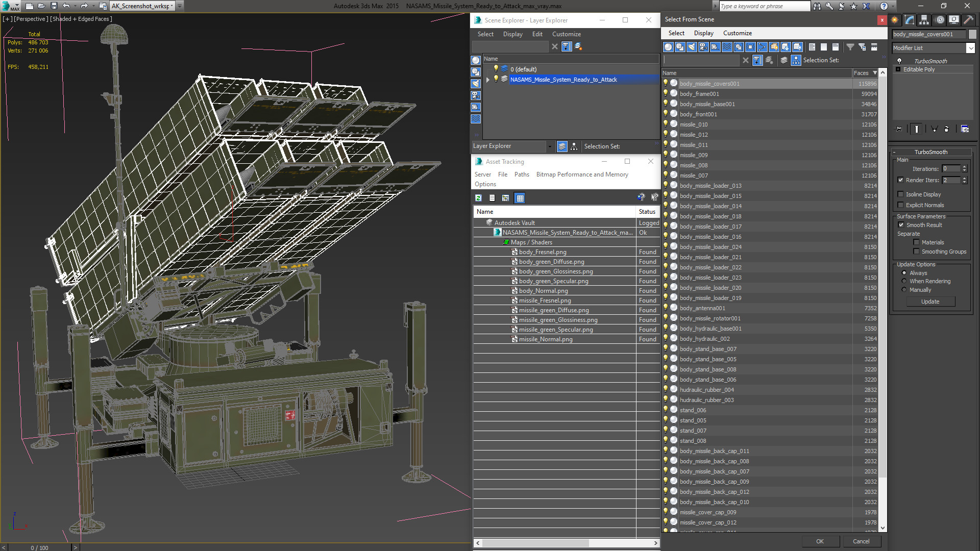Toggle lights filter in Select From Scene

click(692, 47)
